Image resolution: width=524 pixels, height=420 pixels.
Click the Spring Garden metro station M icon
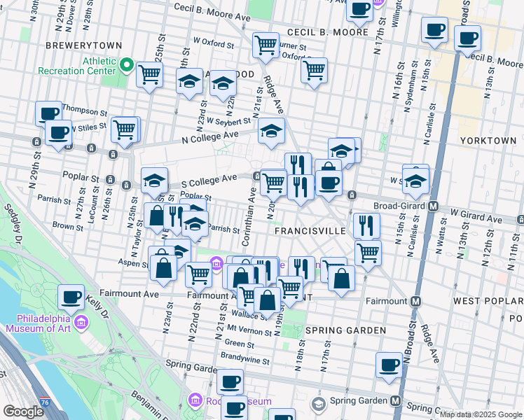coord(395,400)
